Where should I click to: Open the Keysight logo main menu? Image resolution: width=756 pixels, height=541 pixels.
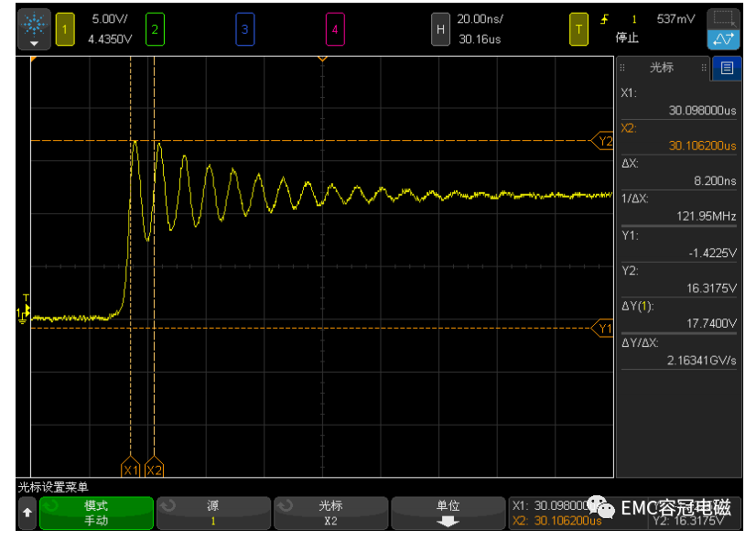[x=34, y=29]
